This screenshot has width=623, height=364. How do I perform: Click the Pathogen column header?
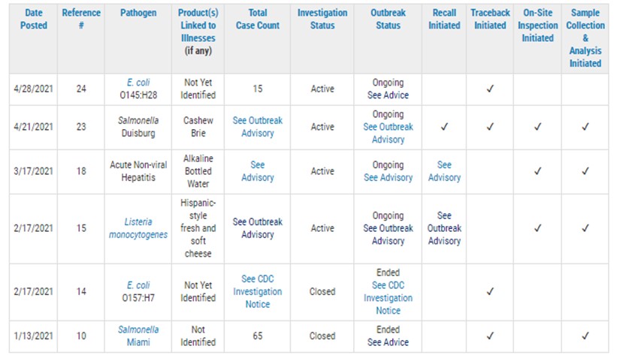(x=138, y=14)
